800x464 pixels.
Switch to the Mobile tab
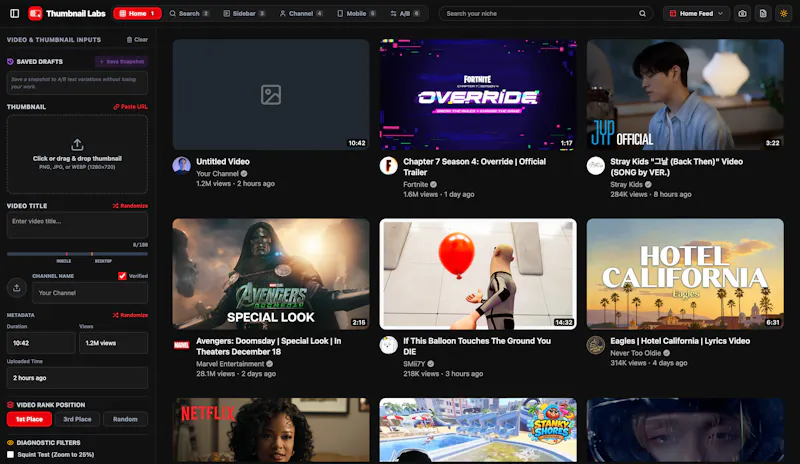pyautogui.click(x=356, y=13)
